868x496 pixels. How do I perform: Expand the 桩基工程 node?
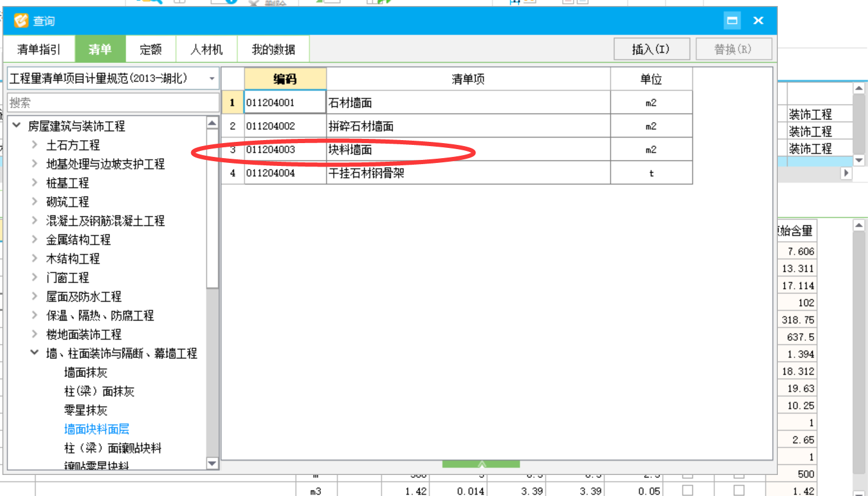pos(34,183)
